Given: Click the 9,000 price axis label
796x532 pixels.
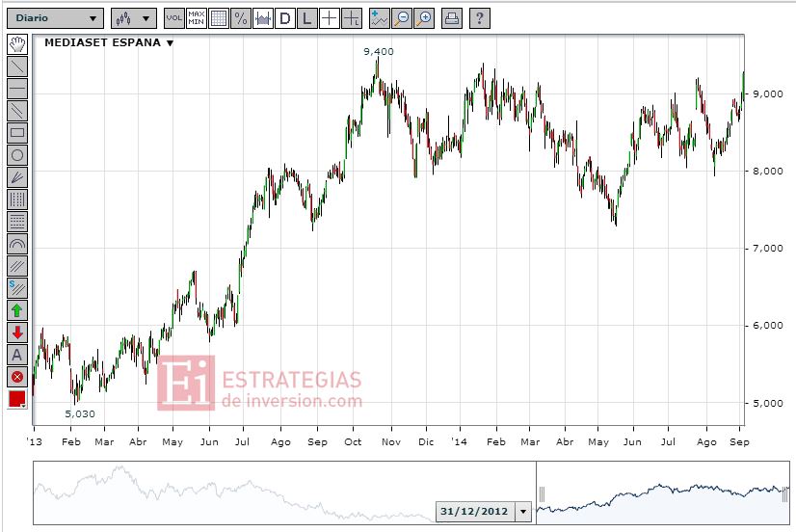Looking at the screenshot, I should click(x=768, y=93).
